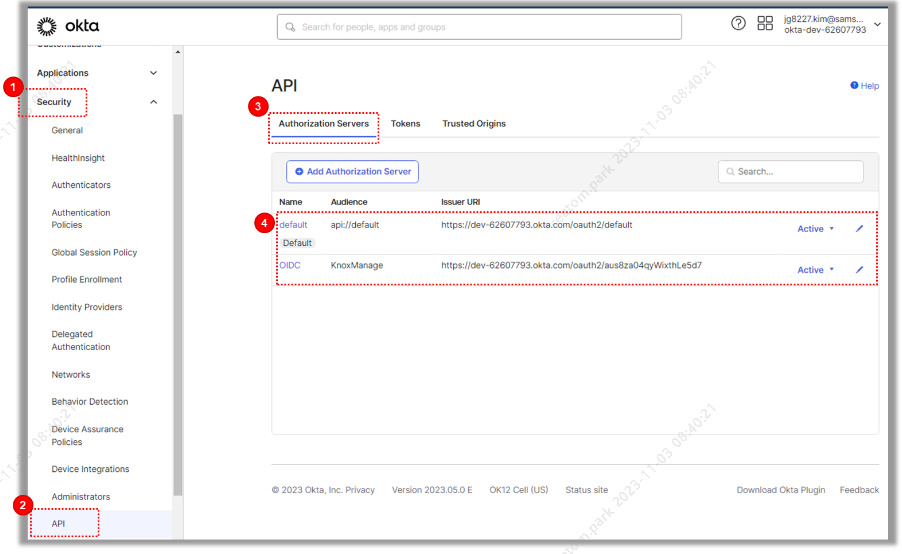Click Add Authorization Server button
Screen dimensions: 902x554
point(353,171)
